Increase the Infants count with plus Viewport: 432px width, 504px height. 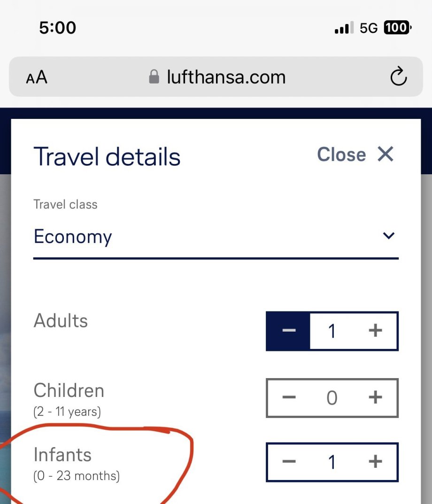(x=375, y=462)
